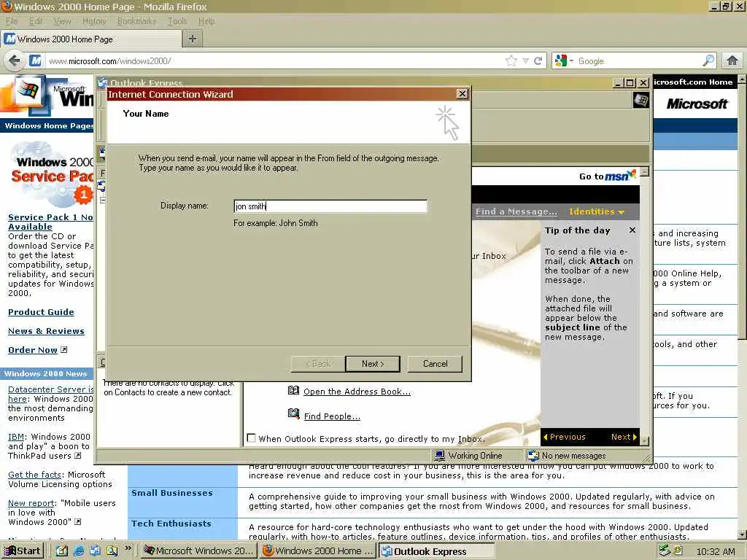Toggle 'go directly to my Inbox' checkbox
The height and width of the screenshot is (560, 747).
click(x=251, y=437)
